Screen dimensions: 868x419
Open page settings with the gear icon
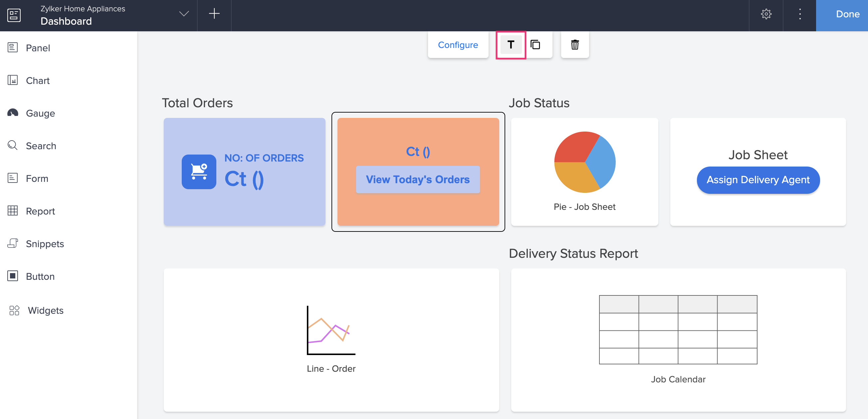click(766, 14)
